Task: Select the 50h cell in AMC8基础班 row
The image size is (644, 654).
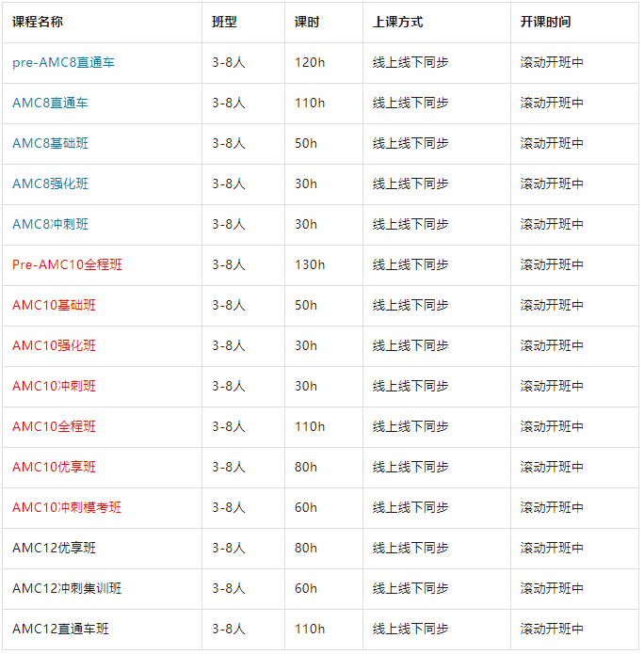Action: tap(324, 143)
